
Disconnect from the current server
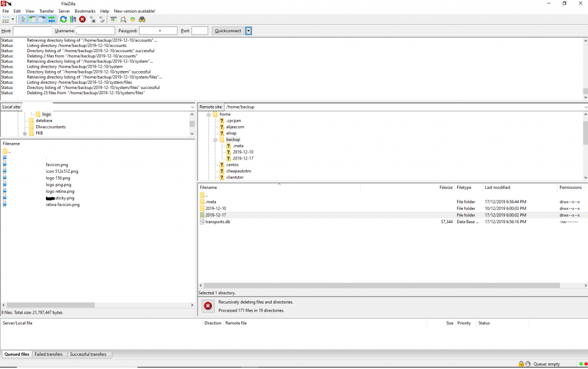(x=92, y=19)
